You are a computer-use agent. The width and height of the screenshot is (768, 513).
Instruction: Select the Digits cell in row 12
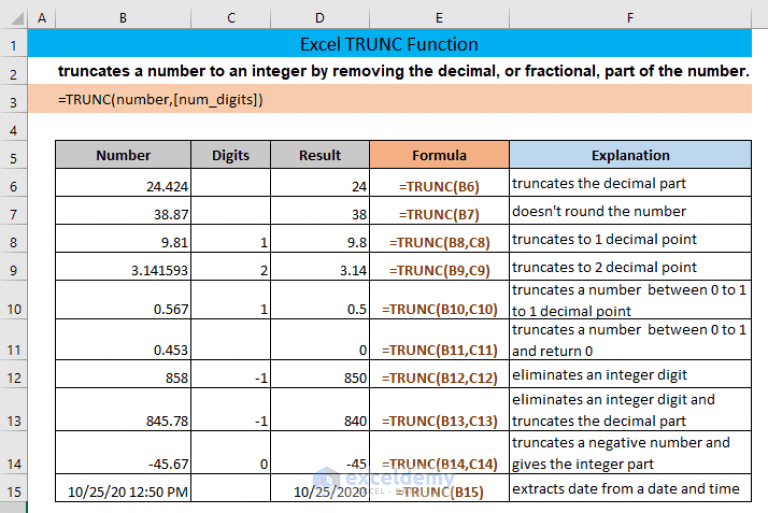point(231,374)
